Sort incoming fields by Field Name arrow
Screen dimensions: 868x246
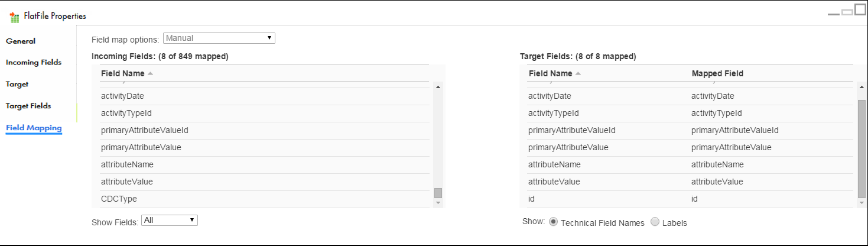[x=150, y=74]
